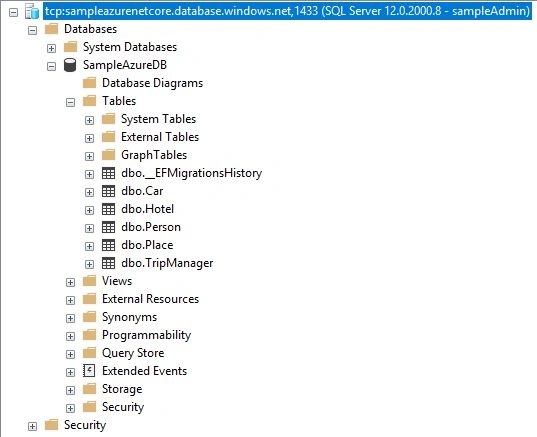The height and width of the screenshot is (437, 537).
Task: Expand the Storage node
Action: [x=71, y=391]
